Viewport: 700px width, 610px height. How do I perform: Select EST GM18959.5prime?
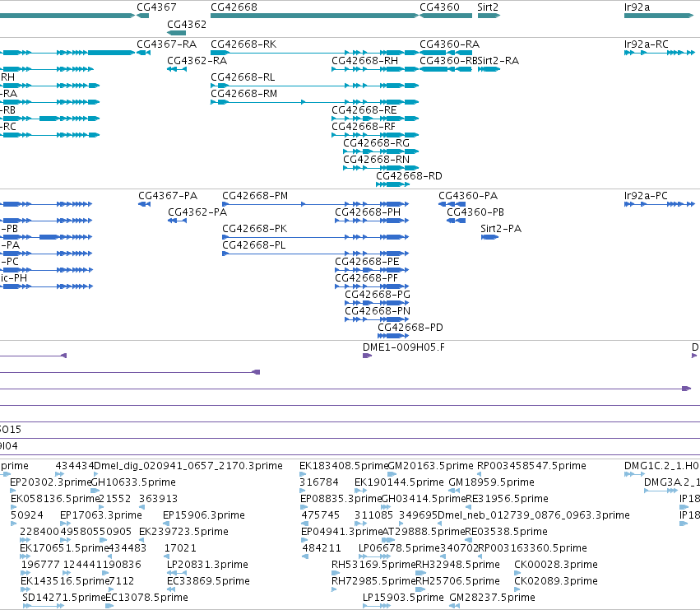(453, 491)
